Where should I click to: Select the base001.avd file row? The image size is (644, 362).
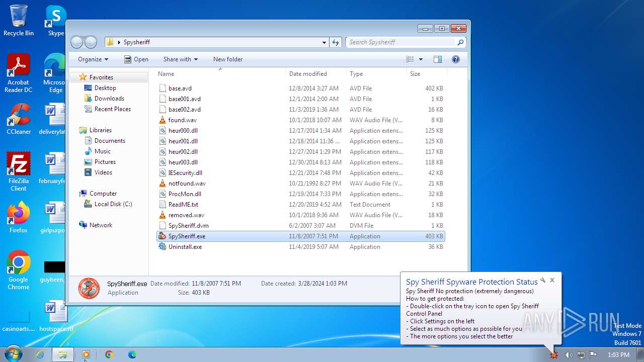click(300, 99)
